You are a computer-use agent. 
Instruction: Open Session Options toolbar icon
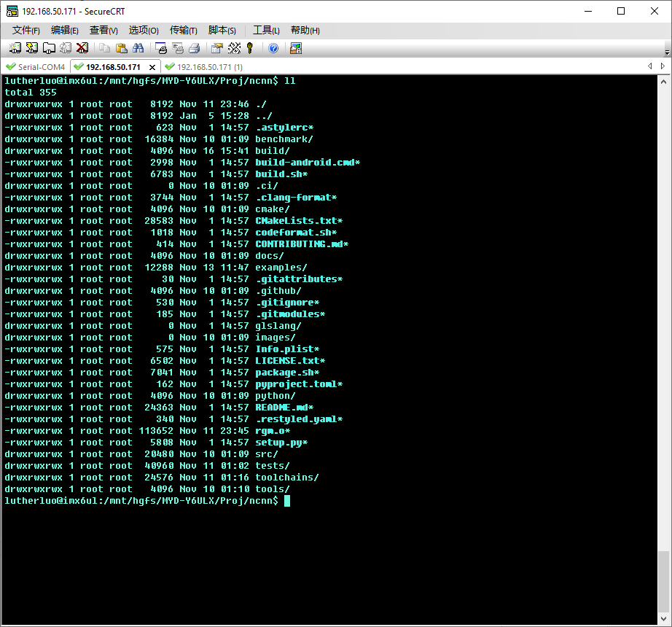[216, 48]
